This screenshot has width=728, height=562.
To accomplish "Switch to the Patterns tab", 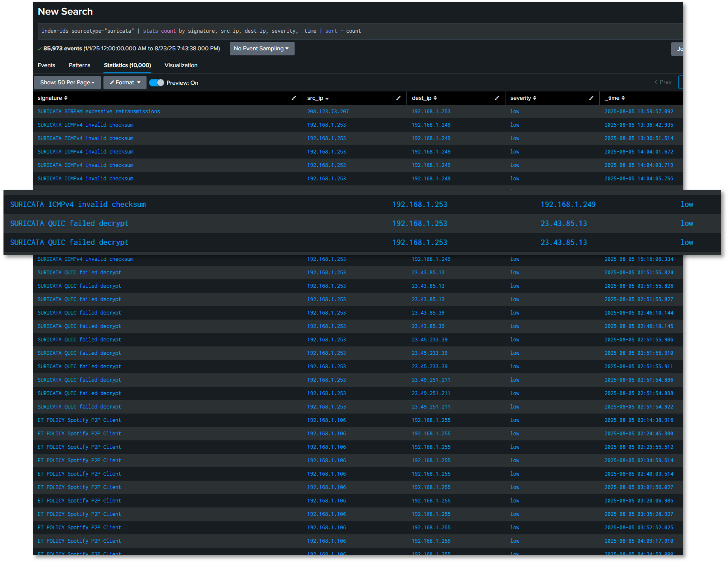I will point(79,65).
